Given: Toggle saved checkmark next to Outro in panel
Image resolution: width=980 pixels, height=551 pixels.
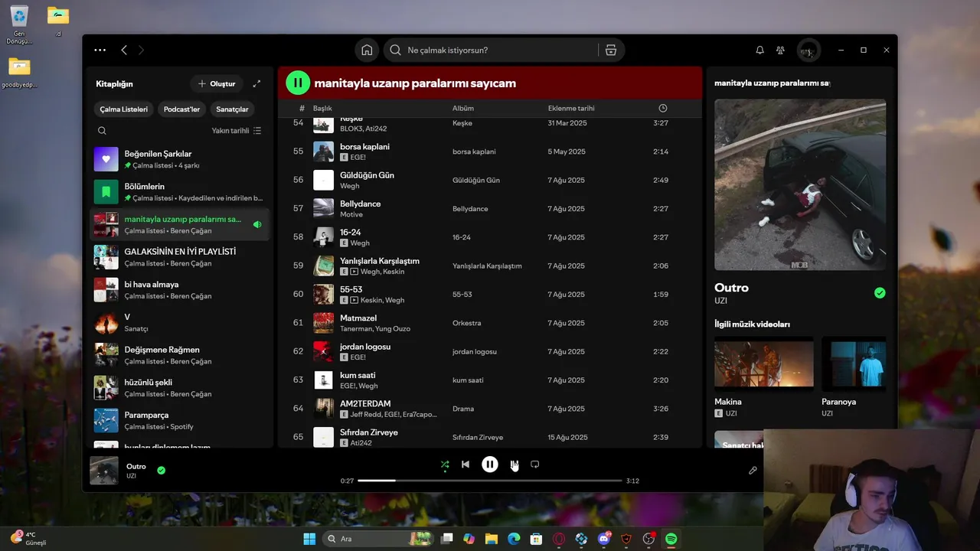Looking at the screenshot, I should click(x=880, y=293).
